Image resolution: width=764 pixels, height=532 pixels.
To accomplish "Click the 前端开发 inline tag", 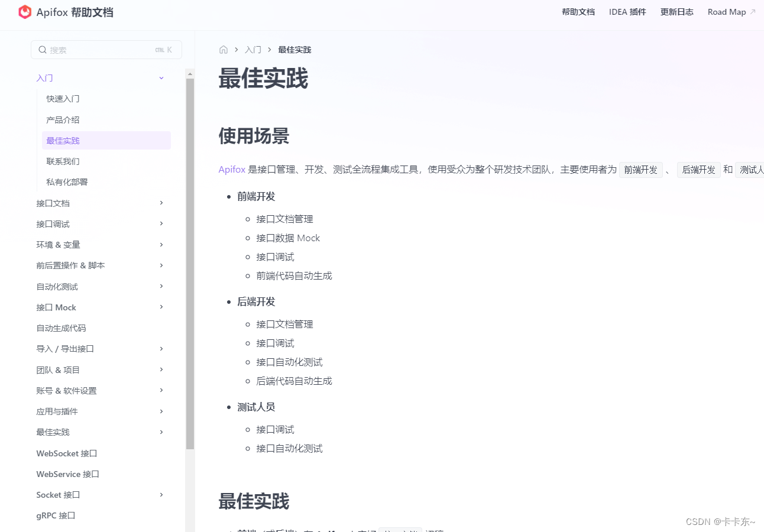I will pos(641,170).
